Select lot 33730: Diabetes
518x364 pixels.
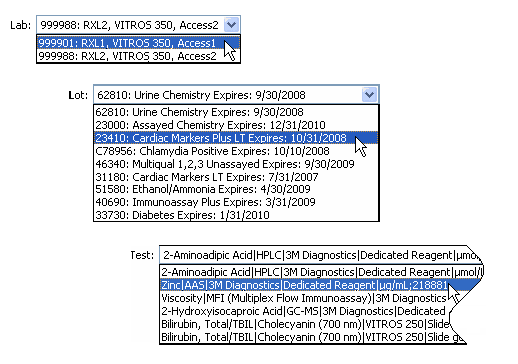(236, 215)
